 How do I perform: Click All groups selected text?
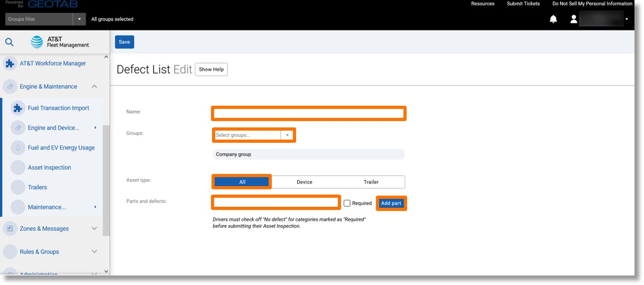(x=112, y=19)
